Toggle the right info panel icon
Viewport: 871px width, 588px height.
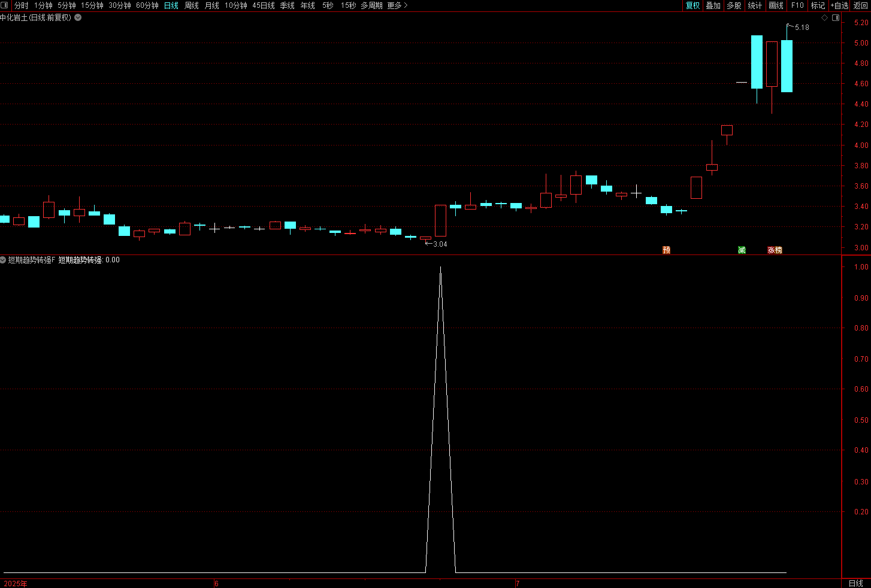(836, 18)
